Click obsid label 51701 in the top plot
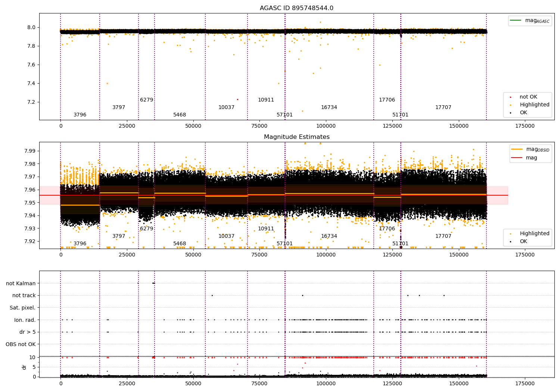The height and width of the screenshot is (392, 560). pos(401,115)
